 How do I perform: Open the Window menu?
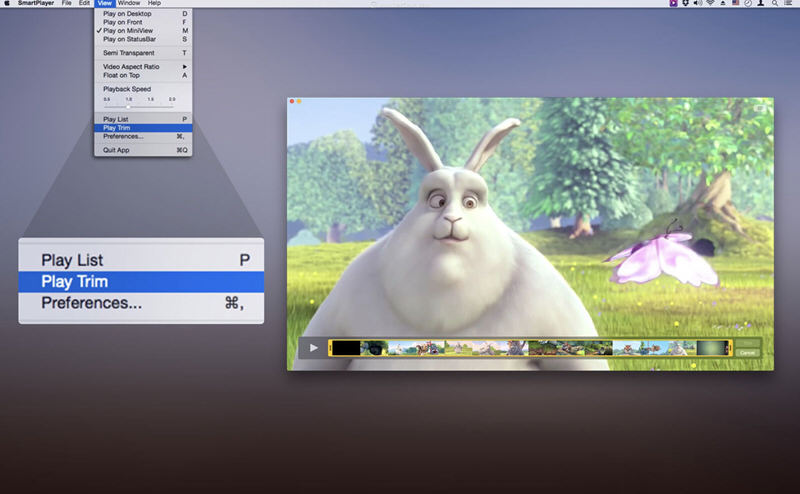point(129,3)
